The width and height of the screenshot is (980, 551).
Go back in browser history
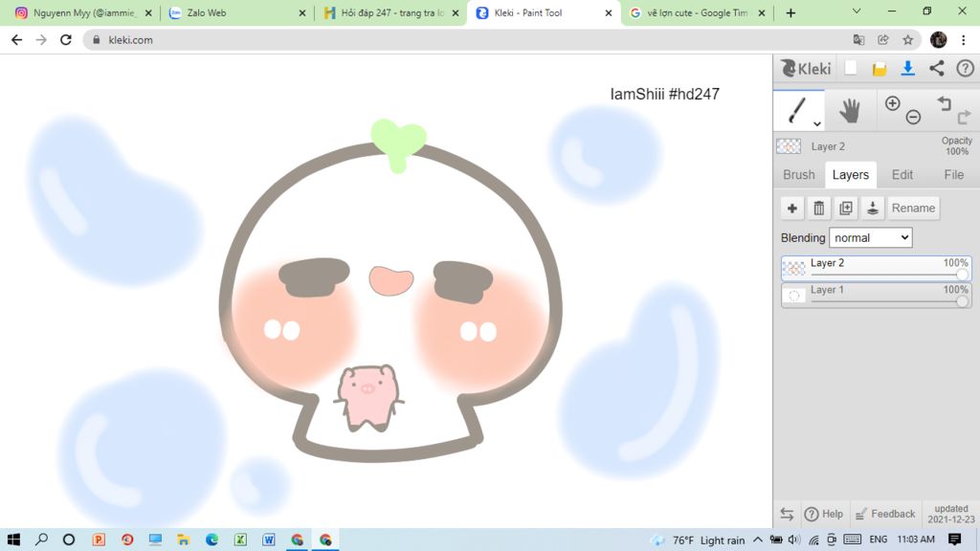click(x=17, y=39)
